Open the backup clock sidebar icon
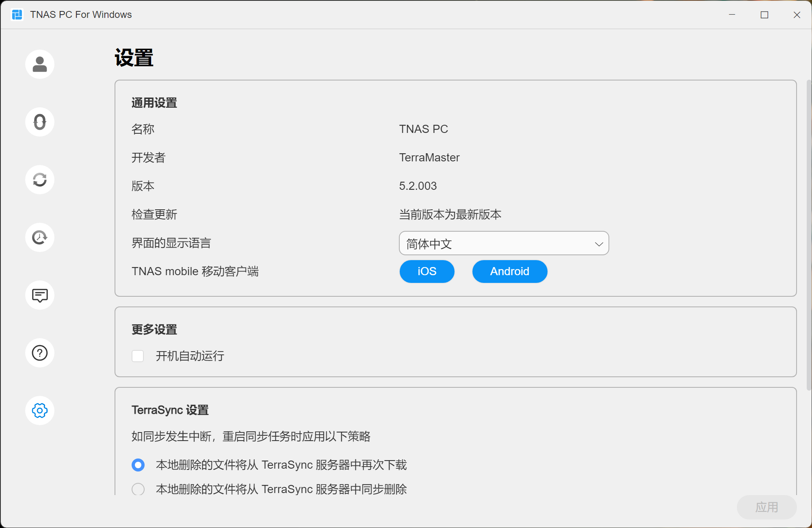The image size is (812, 528). 40,237
